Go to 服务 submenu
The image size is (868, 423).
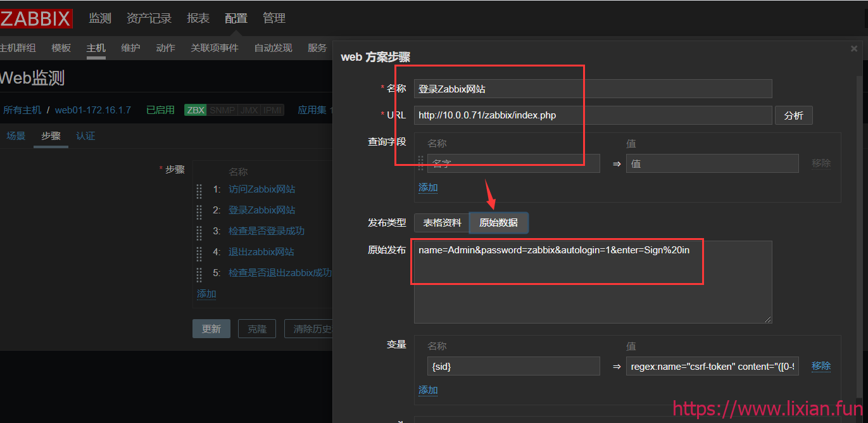pos(317,48)
